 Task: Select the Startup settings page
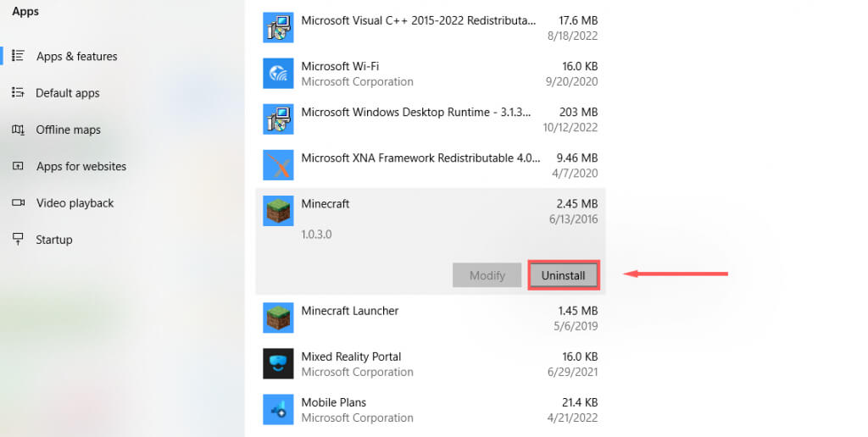(x=53, y=240)
